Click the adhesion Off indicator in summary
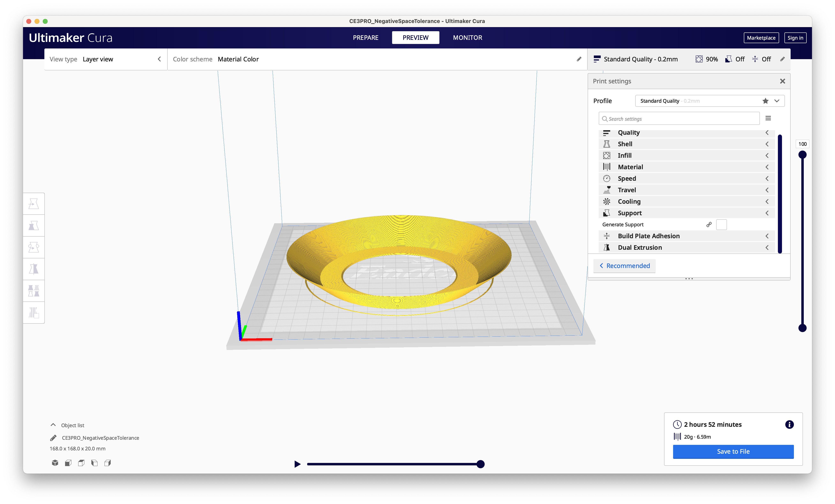Screen dimensions: 835x504 coord(761,59)
